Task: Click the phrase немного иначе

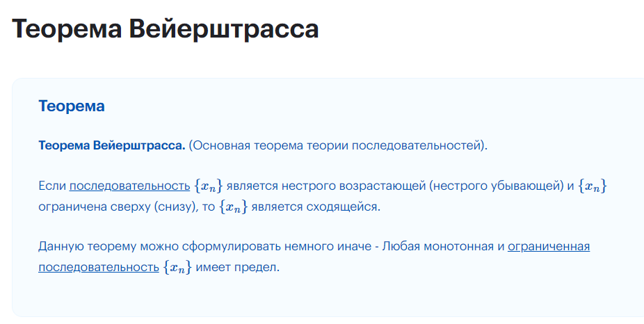Action: click(328, 246)
